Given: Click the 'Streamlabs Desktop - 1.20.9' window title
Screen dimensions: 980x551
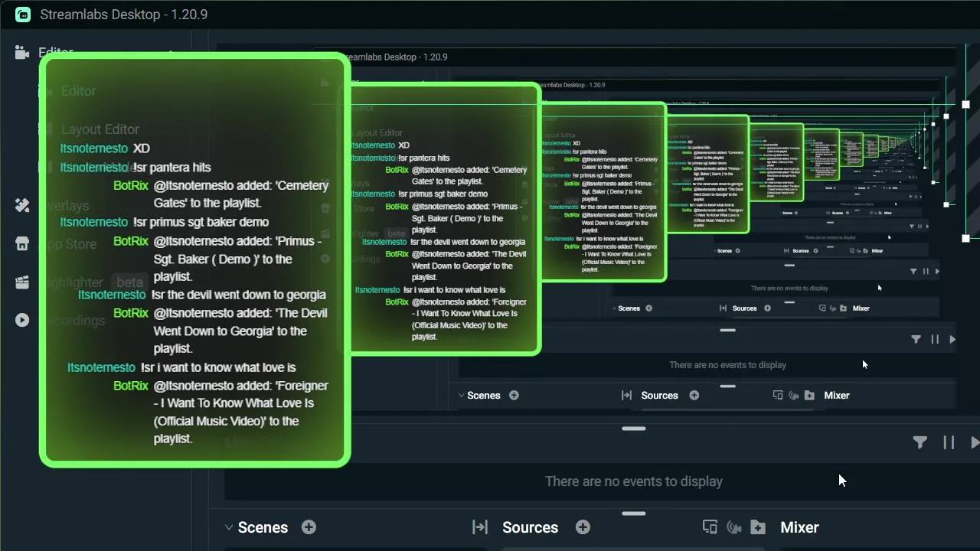Looking at the screenshot, I should coord(123,15).
